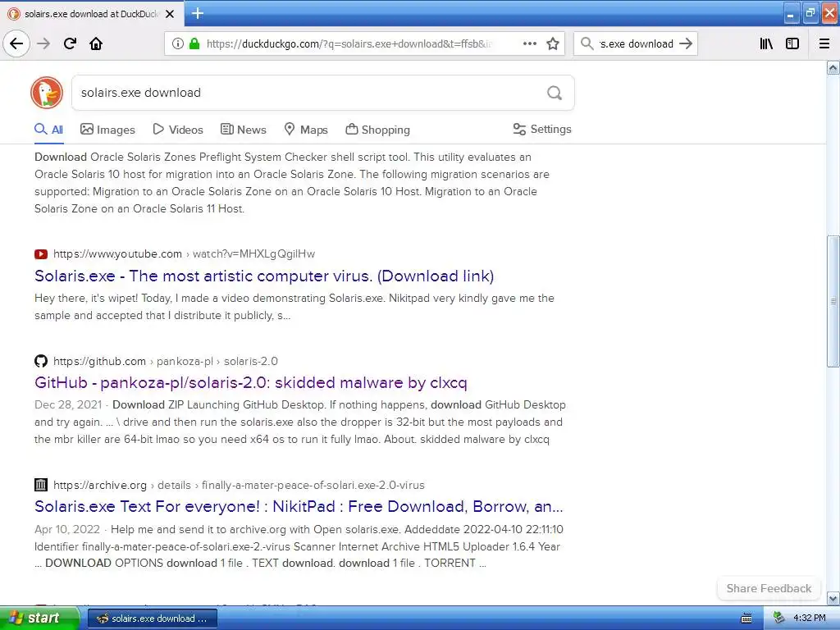Open the browser home page
This screenshot has height=630, width=840.
point(96,43)
